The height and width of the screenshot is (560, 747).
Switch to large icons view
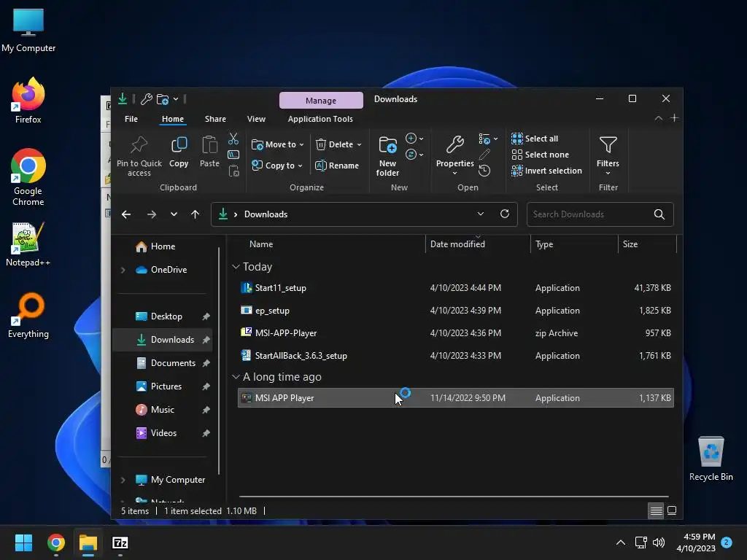(672, 511)
